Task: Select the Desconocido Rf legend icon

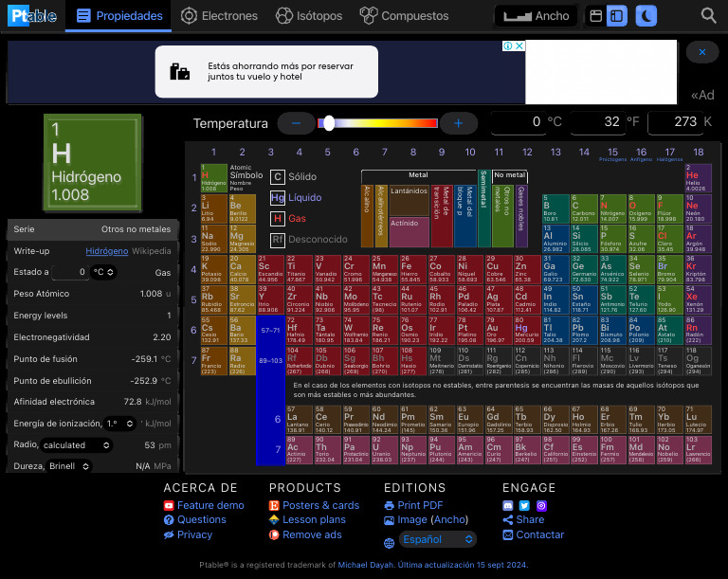Action: tap(277, 240)
